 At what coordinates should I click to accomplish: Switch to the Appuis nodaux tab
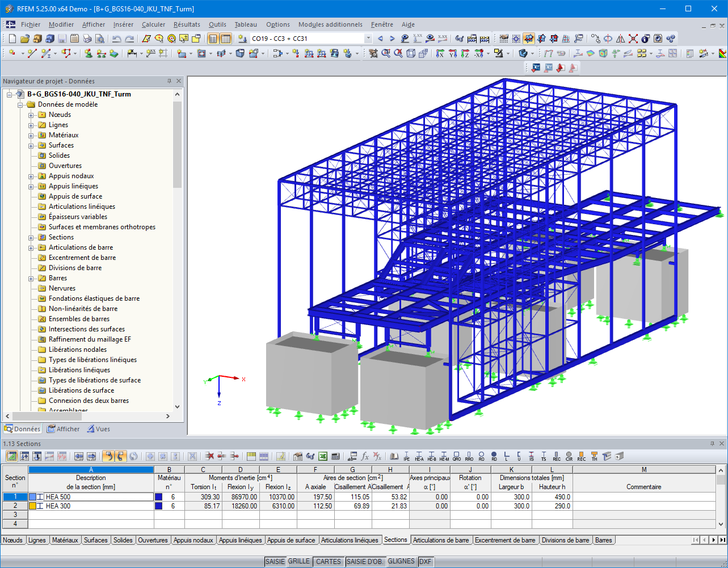pyautogui.click(x=193, y=540)
